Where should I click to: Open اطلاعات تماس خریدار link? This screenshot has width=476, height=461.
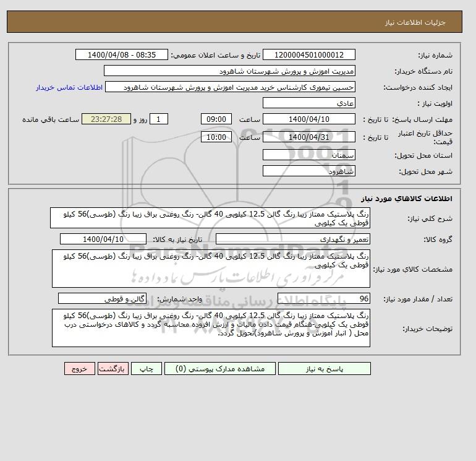pyautogui.click(x=69, y=87)
